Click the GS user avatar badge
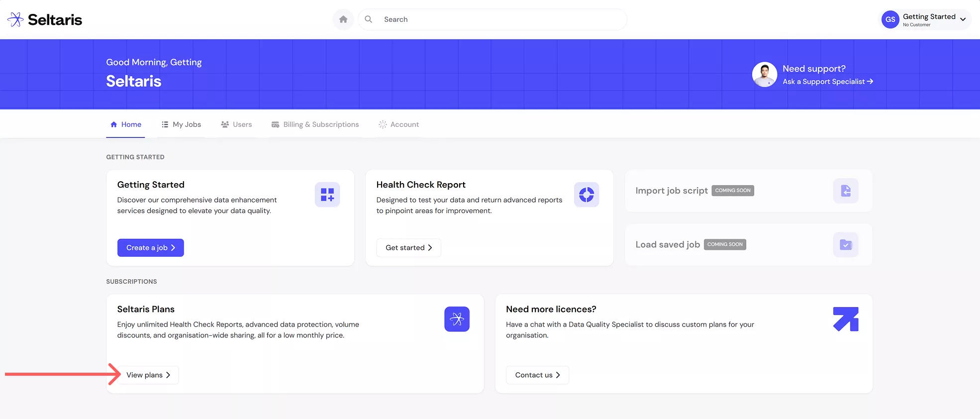The width and height of the screenshot is (980, 419). (890, 20)
